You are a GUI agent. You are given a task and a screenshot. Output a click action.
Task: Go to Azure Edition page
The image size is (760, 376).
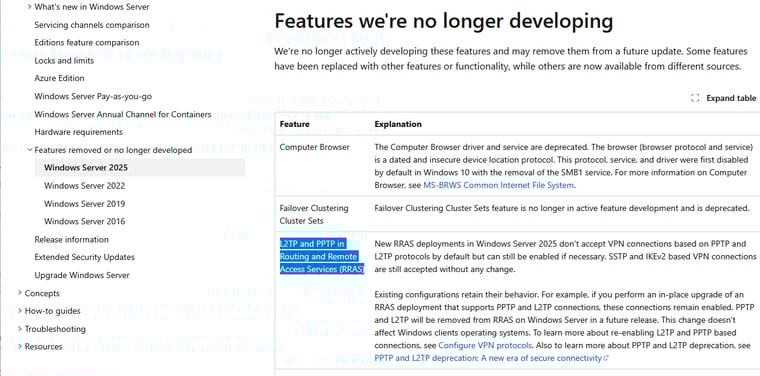[59, 78]
